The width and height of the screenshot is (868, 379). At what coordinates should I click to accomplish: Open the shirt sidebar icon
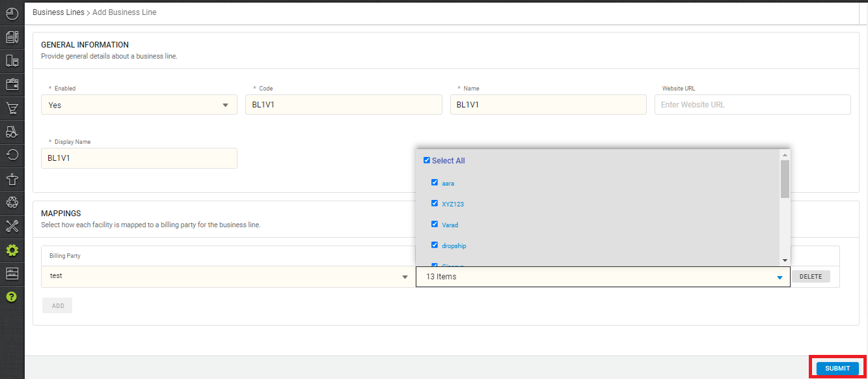point(12,179)
